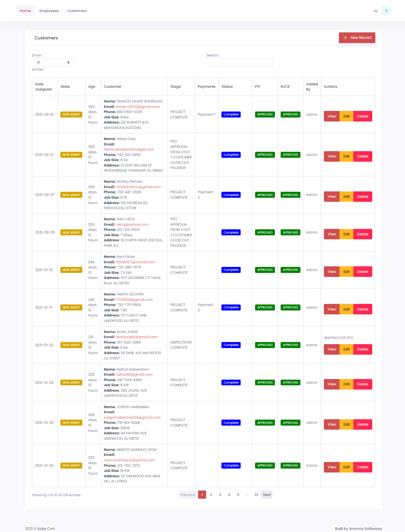Edit Marco Naranjo Vega's record

(x=346, y=467)
